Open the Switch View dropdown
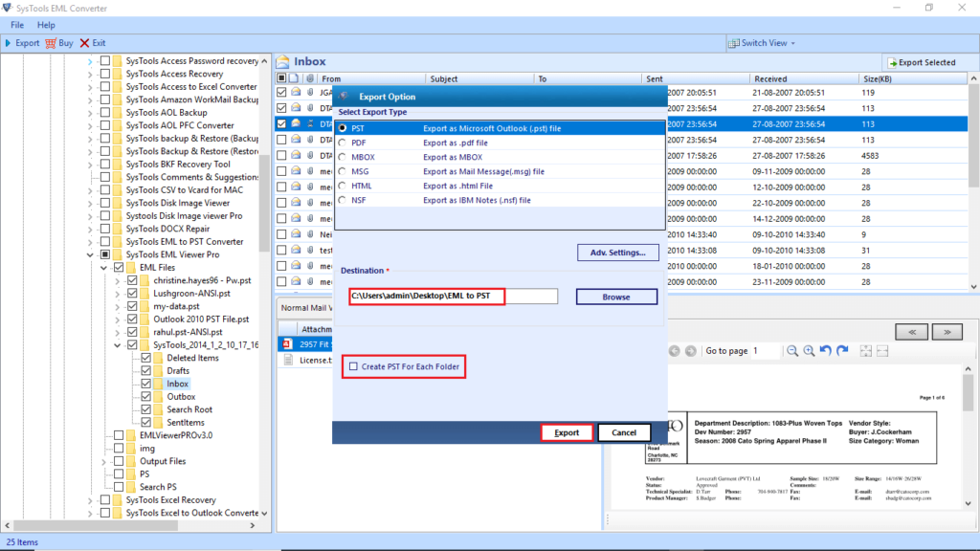This screenshot has width=980, height=551. coord(763,42)
